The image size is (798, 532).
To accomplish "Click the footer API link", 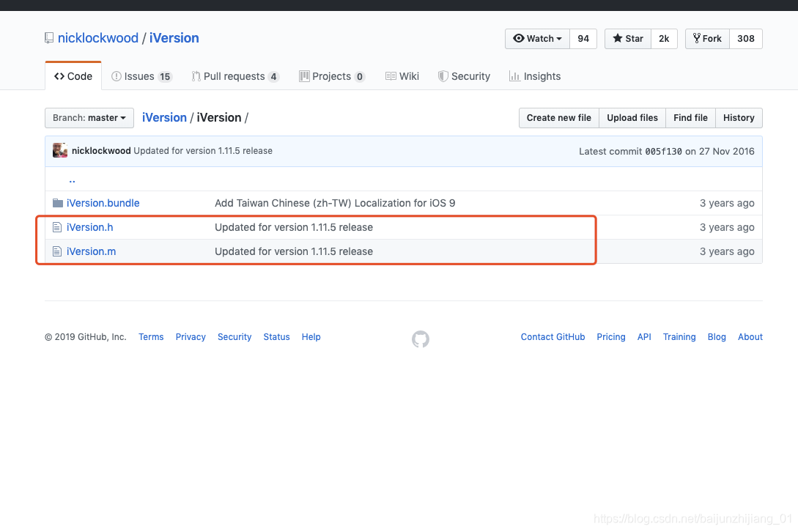I will point(644,337).
